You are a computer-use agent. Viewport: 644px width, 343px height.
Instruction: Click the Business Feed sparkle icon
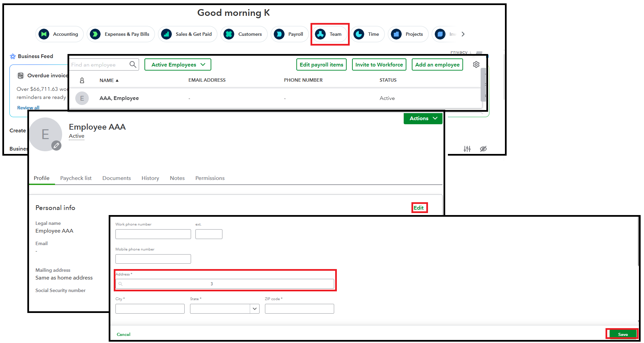click(x=13, y=56)
